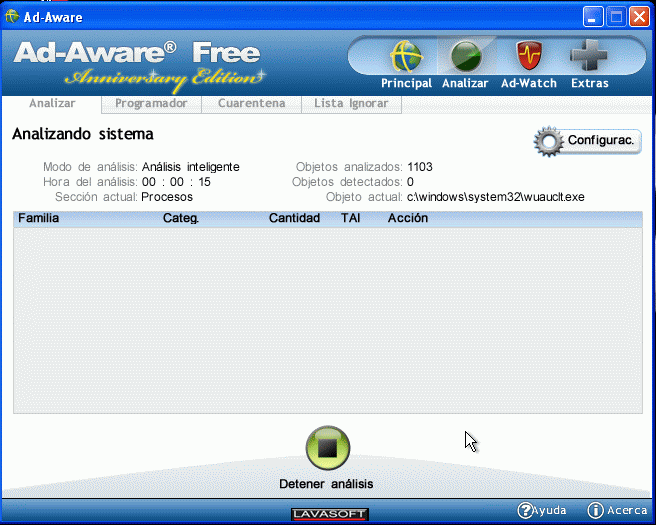Sort by the Categ. column header
Screen dimensions: 656x525
click(181, 218)
